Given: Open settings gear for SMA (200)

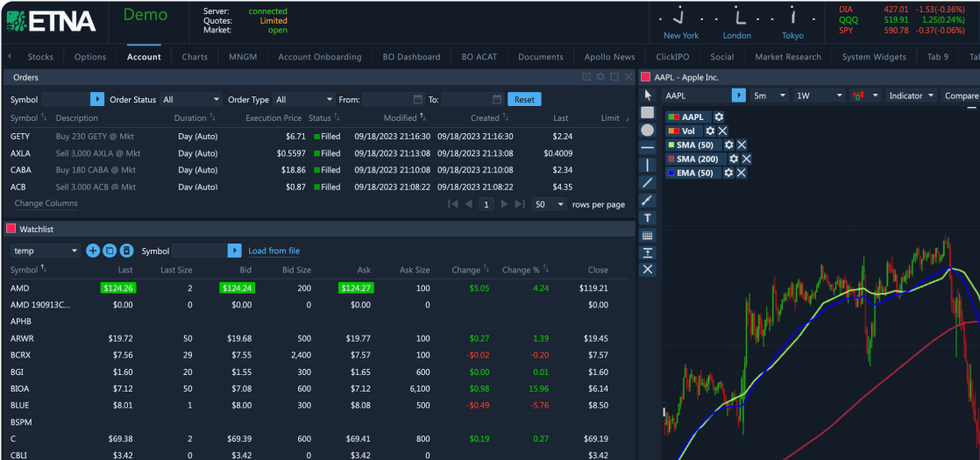Looking at the screenshot, I should (734, 159).
